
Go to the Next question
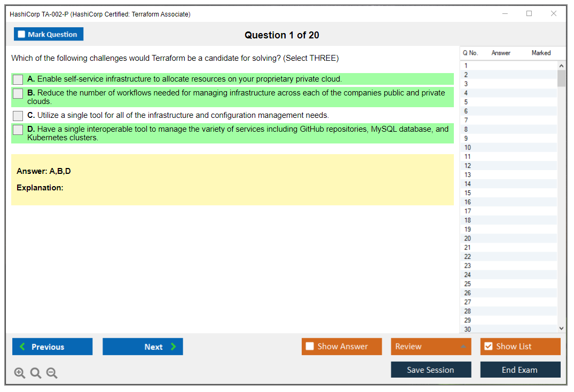coord(143,347)
